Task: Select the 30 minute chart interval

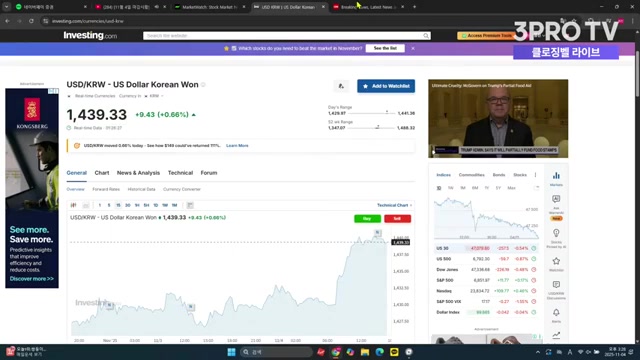Action: tap(127, 205)
